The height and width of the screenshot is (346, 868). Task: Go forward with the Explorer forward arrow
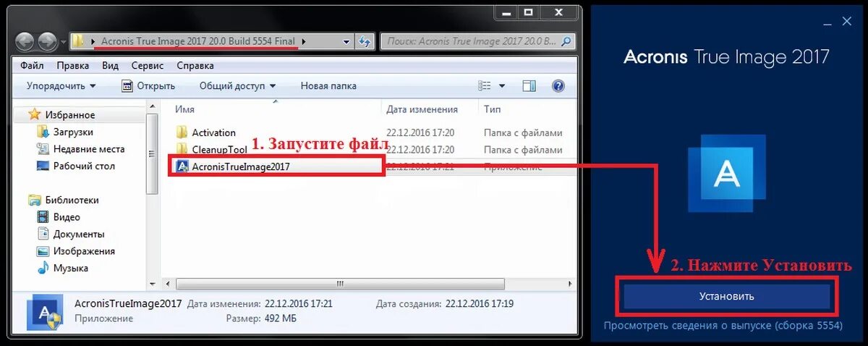pyautogui.click(x=48, y=41)
